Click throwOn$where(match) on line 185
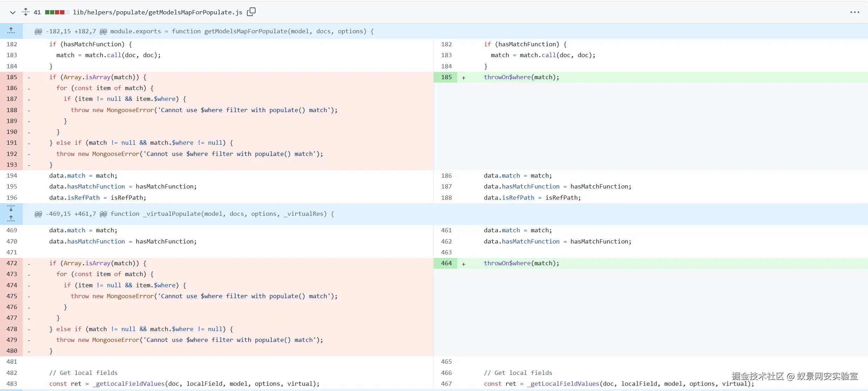This screenshot has height=391, width=868. pyautogui.click(x=521, y=77)
